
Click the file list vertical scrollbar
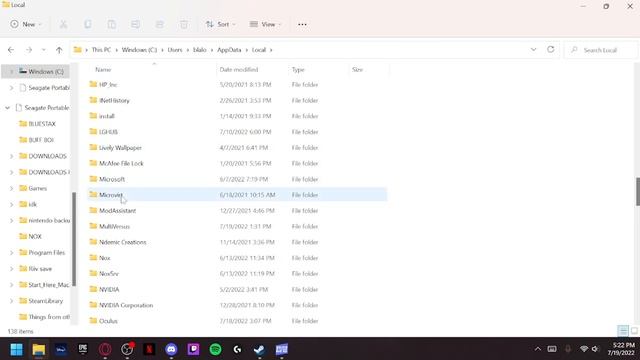[638, 192]
